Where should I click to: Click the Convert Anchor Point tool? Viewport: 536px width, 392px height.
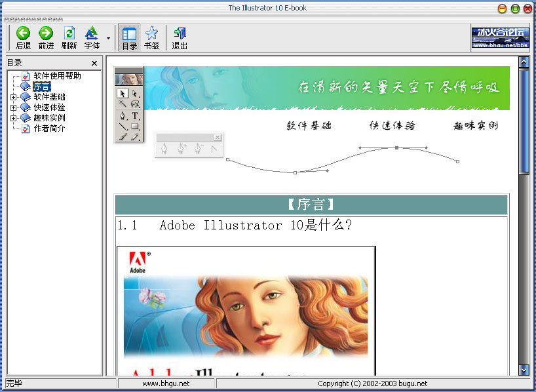click(214, 149)
